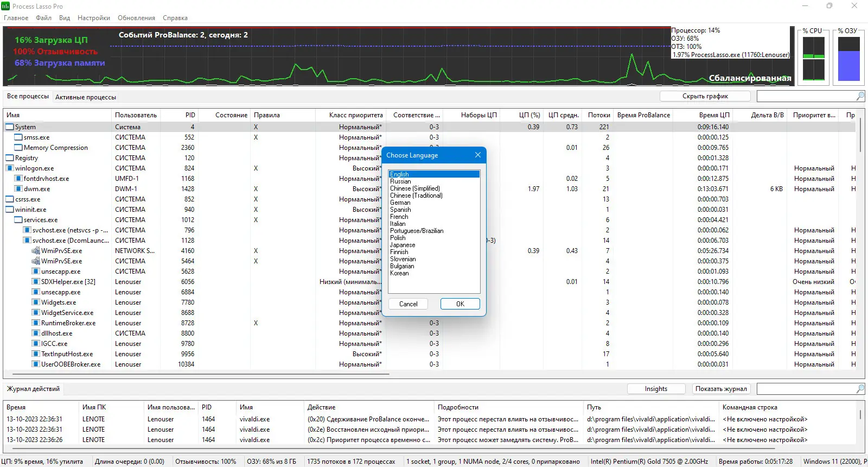Select German in the language list
This screenshot has width=868, height=467.
(434, 203)
